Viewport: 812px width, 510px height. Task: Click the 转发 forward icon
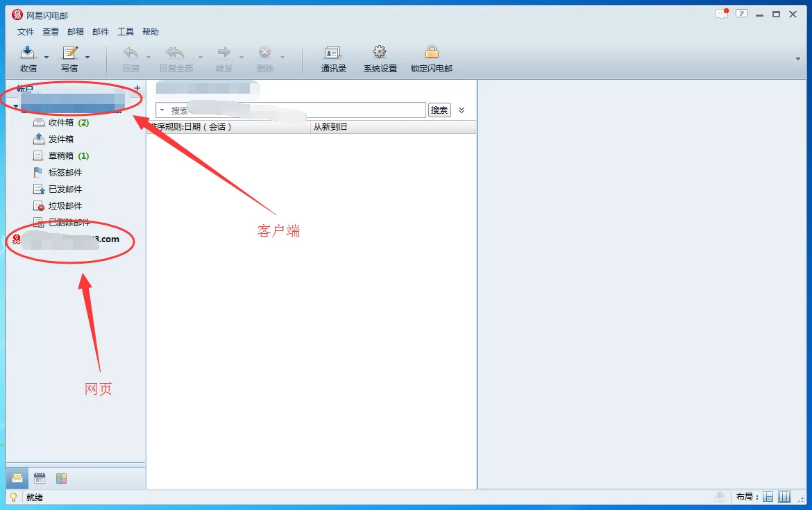(223, 52)
